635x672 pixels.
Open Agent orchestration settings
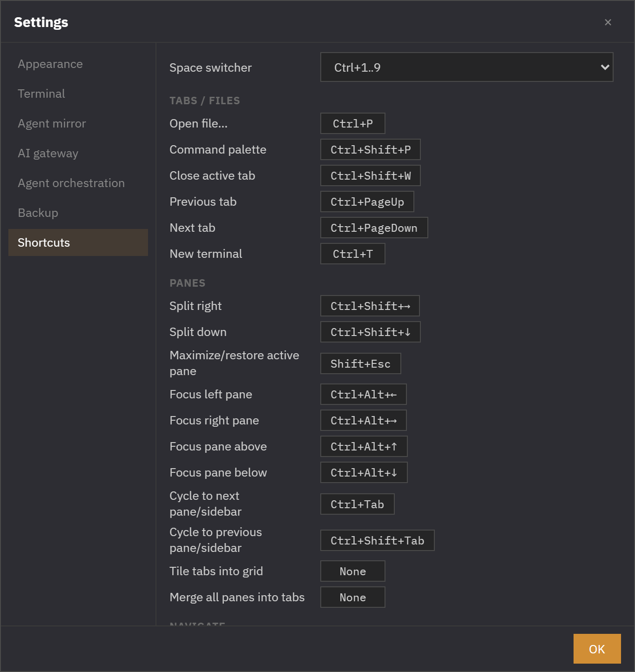(78, 183)
